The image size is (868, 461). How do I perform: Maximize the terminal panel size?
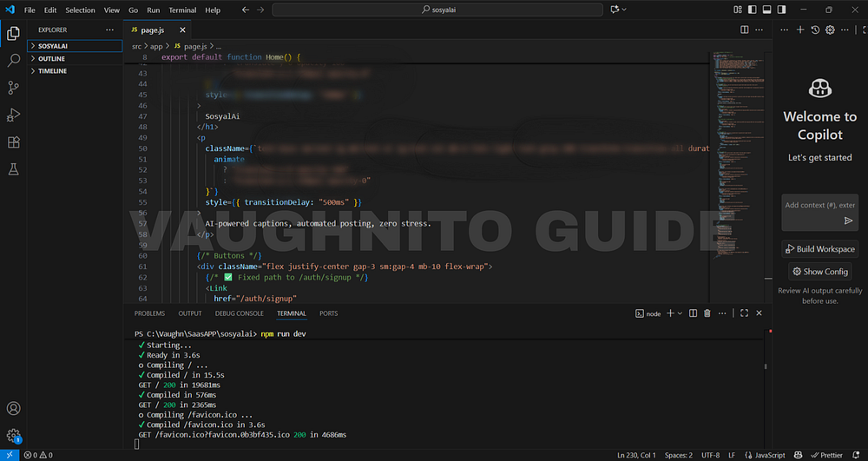coord(744,313)
